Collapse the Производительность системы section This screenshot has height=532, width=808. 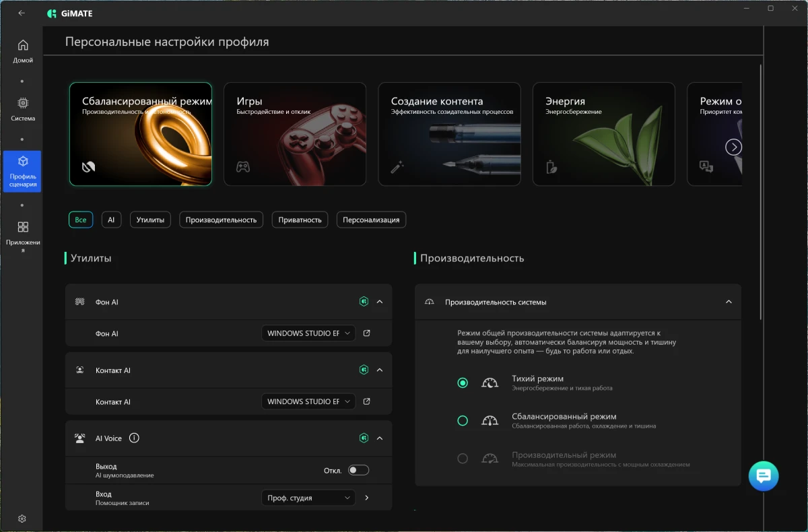[x=729, y=302]
